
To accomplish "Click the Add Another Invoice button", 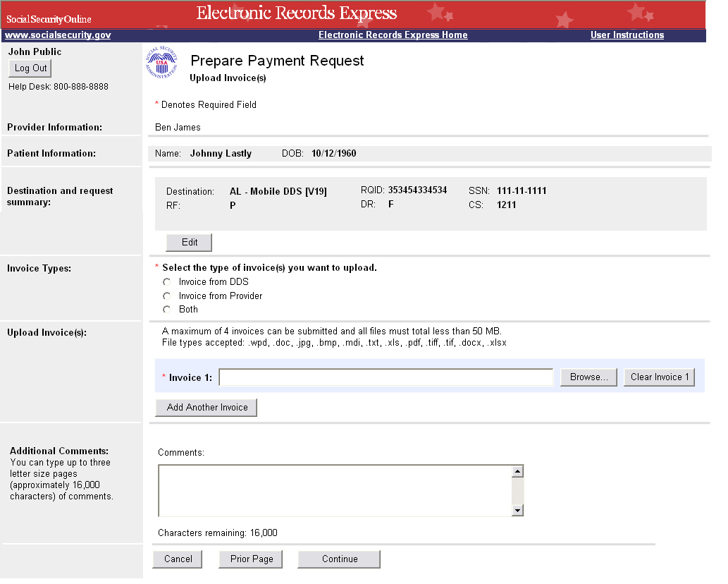I will pos(206,408).
